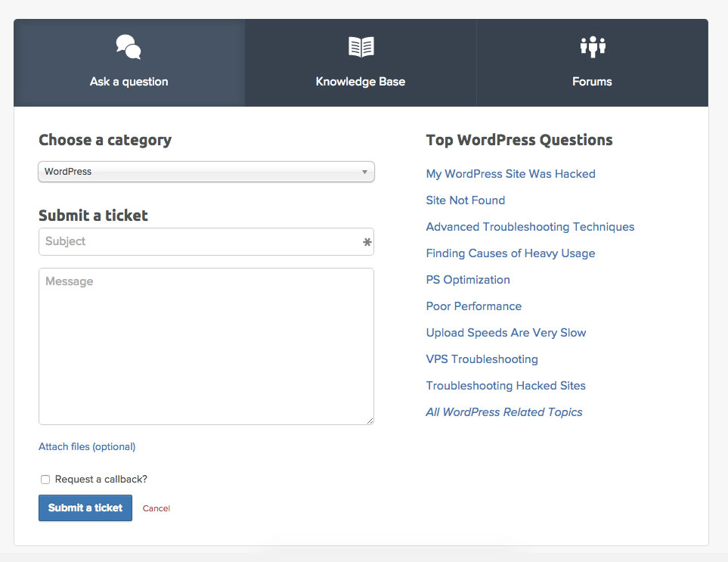Viewport: 728px width, 562px height.
Task: Click the required asterisk in Subject field
Action: (x=367, y=243)
